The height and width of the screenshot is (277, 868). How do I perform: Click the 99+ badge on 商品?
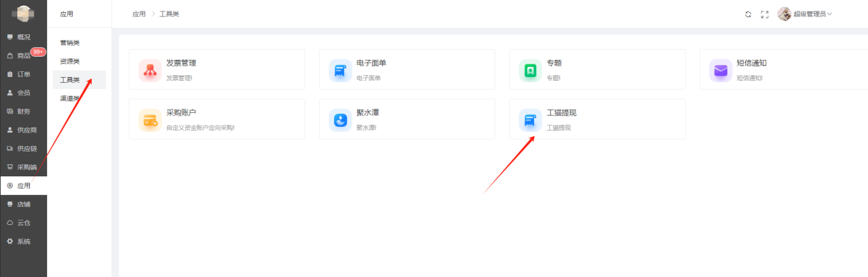[x=38, y=52]
